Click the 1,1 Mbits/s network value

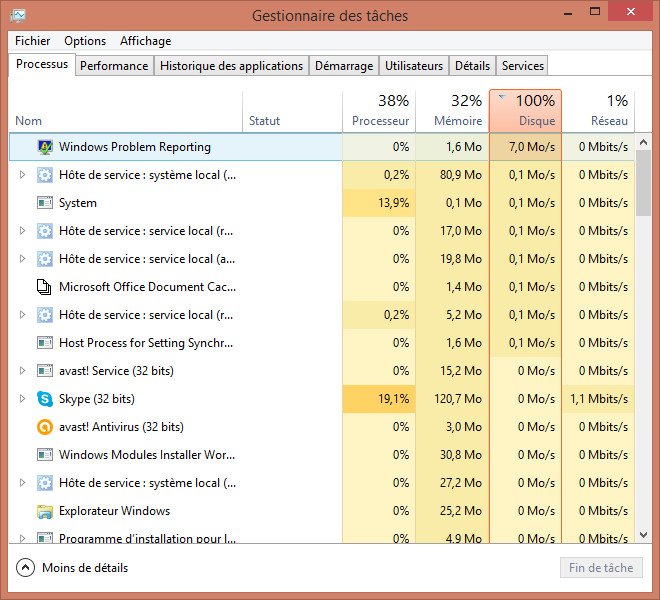599,399
